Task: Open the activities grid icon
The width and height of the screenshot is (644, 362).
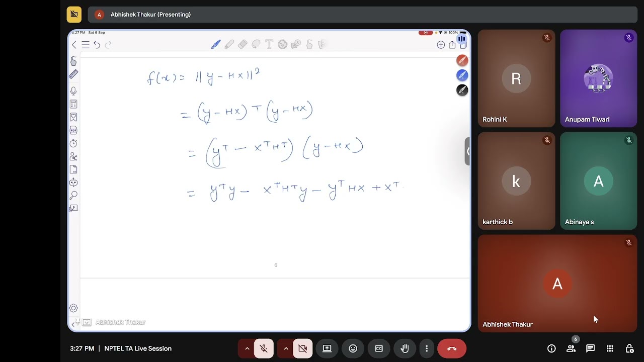Action: coord(610,348)
